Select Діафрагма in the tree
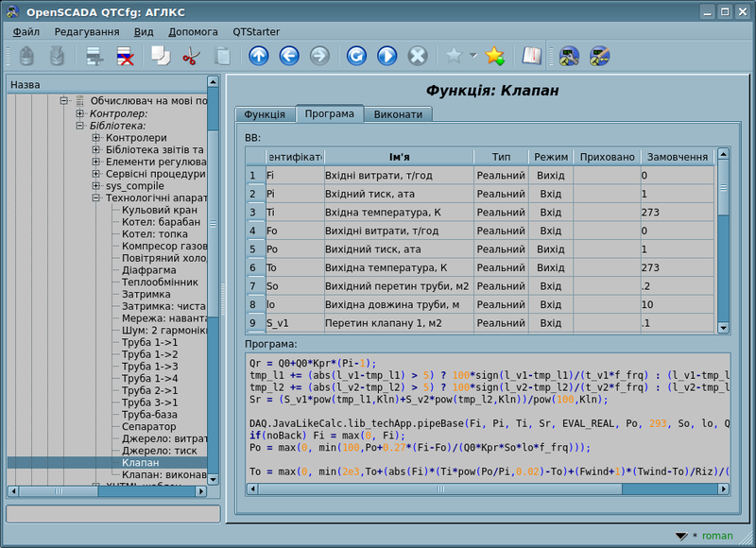 coord(149,270)
